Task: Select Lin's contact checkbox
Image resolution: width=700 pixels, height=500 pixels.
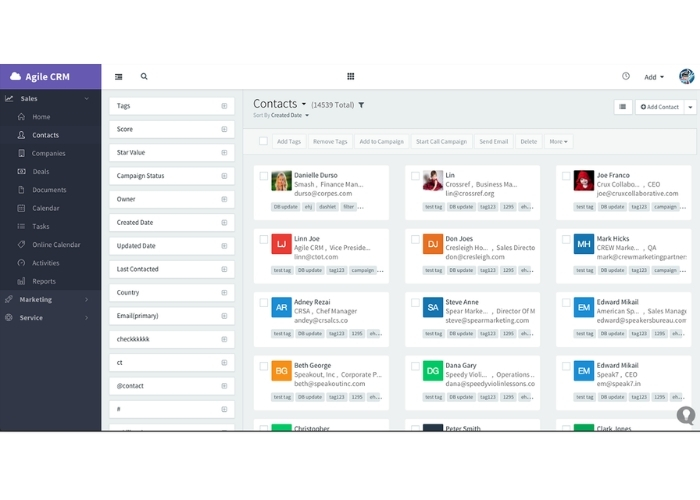Action: pos(415,176)
